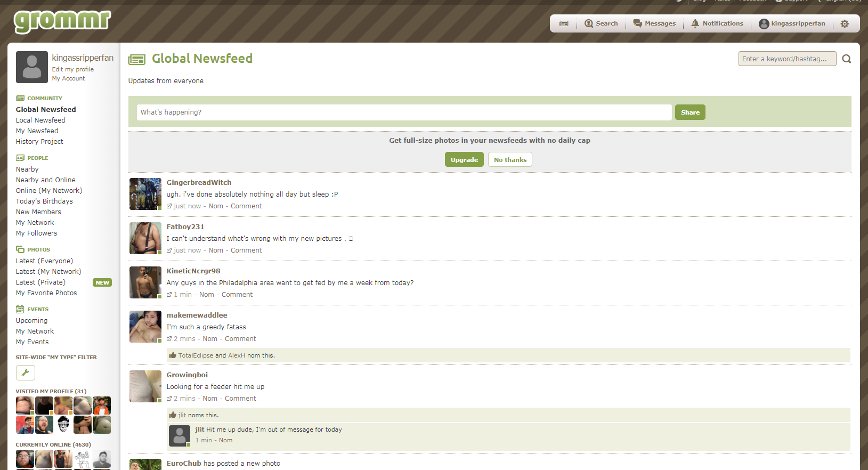
Task: Open TotalEclipse's profile from noms line
Action: [x=196, y=355]
